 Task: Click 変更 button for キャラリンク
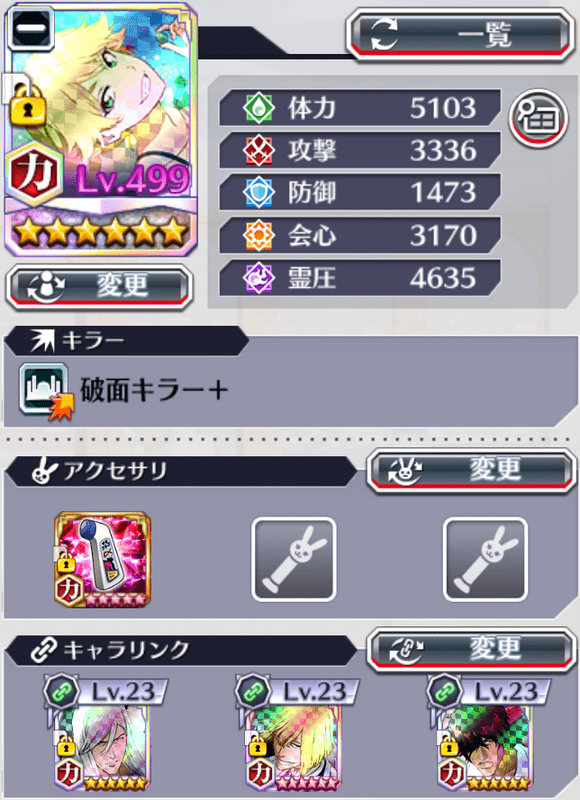click(470, 649)
